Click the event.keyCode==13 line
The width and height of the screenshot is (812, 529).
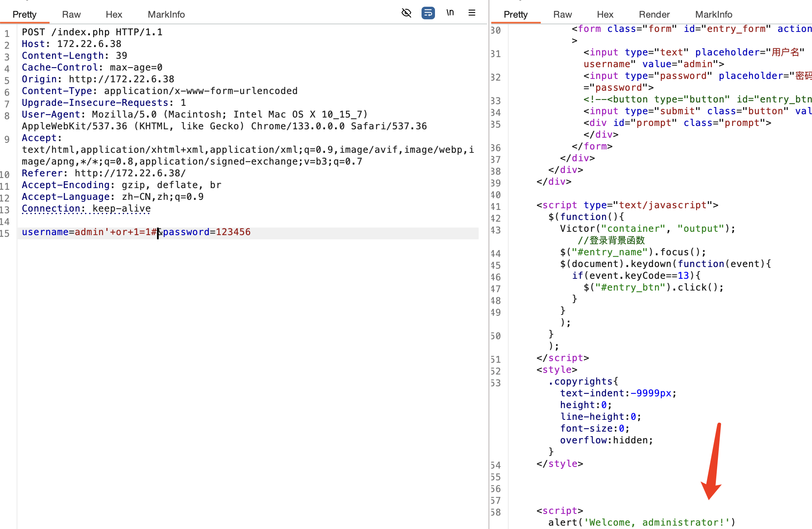click(x=636, y=275)
